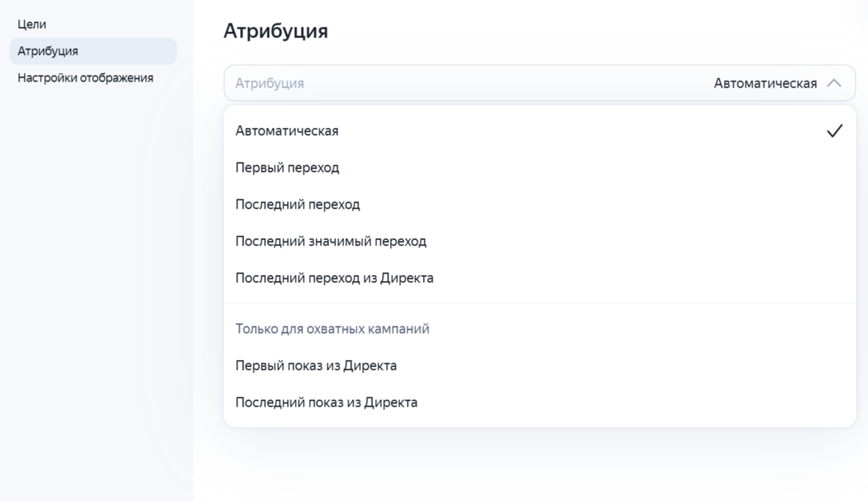The image size is (868, 501).
Task: Choose Первый переход attribution model
Action: pyautogui.click(x=288, y=168)
